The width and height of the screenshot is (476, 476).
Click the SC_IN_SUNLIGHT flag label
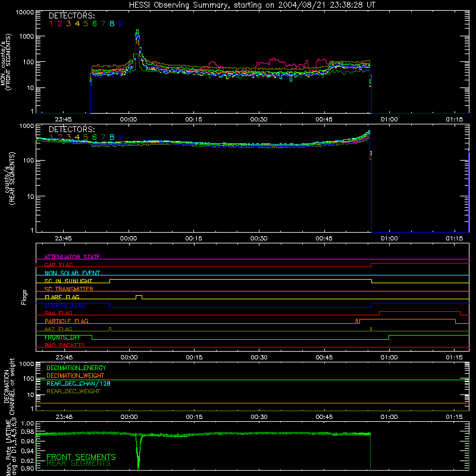click(68, 281)
